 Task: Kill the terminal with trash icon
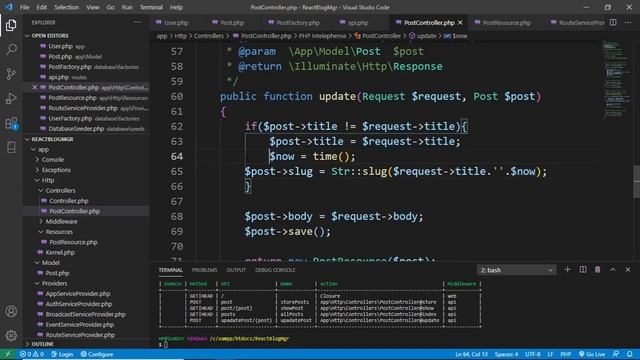[598, 270]
